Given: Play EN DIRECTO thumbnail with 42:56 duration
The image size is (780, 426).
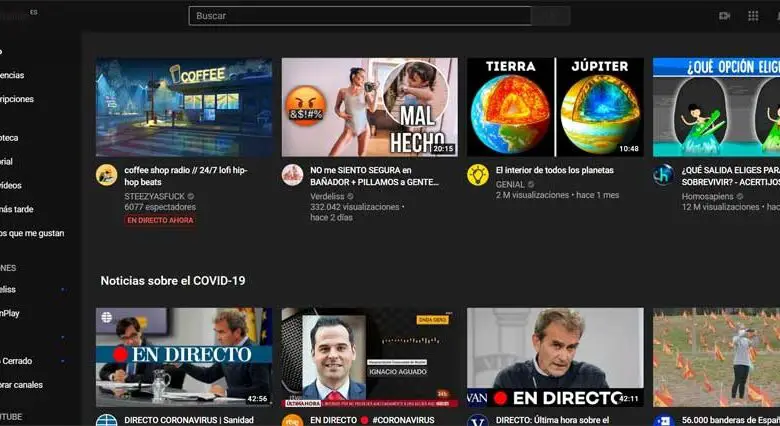Looking at the screenshot, I should click(x=184, y=357).
